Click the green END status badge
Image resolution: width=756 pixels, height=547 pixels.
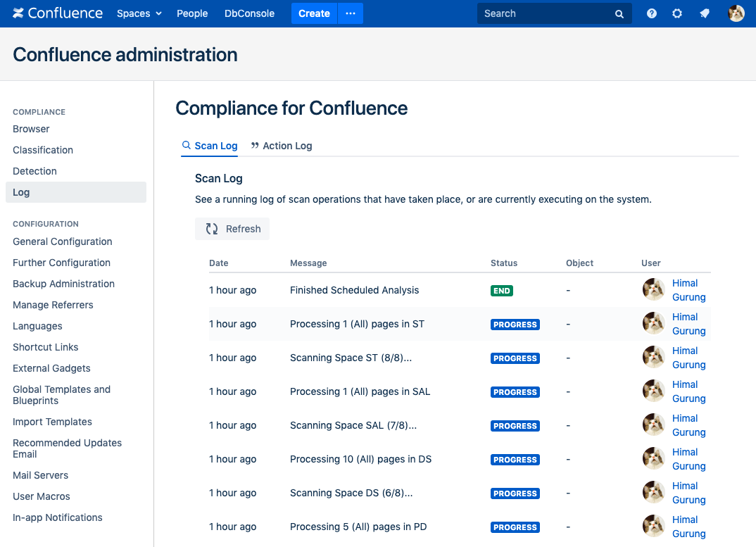point(502,291)
